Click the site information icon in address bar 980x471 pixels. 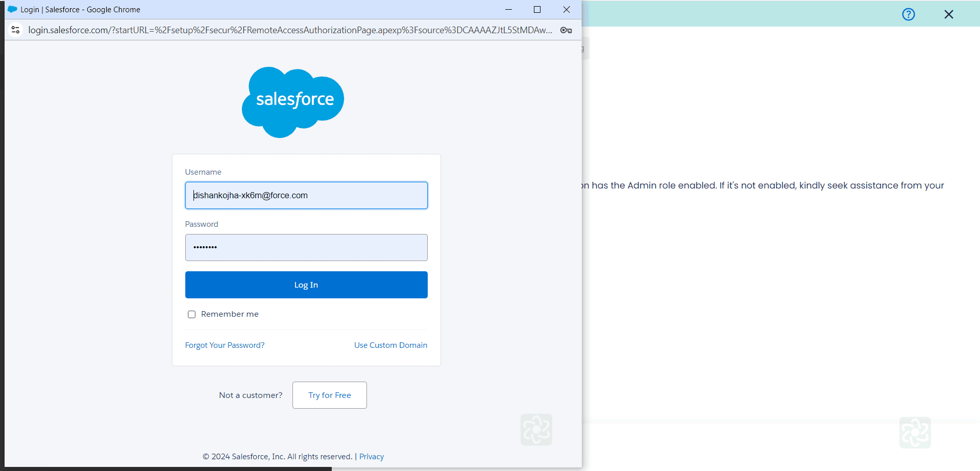coord(15,30)
